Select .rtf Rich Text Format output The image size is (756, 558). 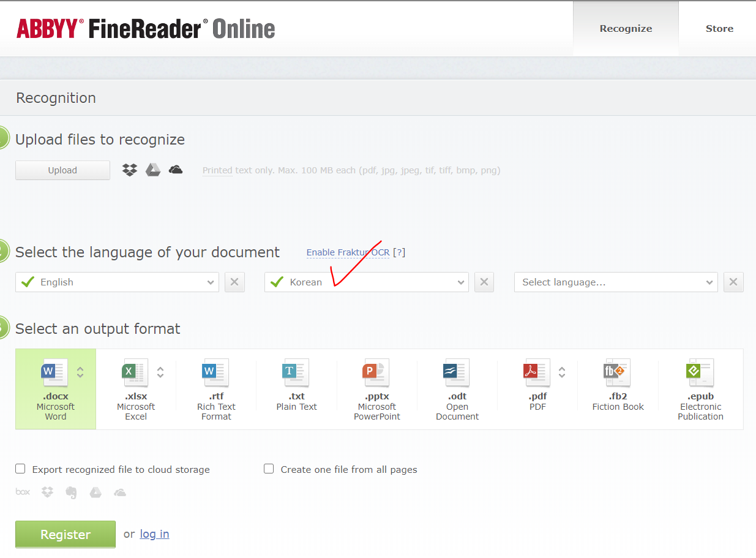(x=216, y=390)
